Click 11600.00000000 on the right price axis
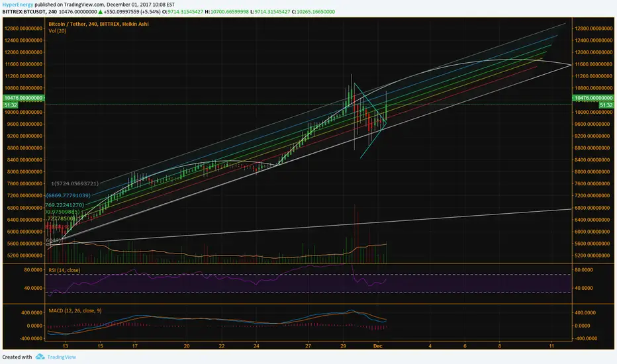 tap(594, 64)
